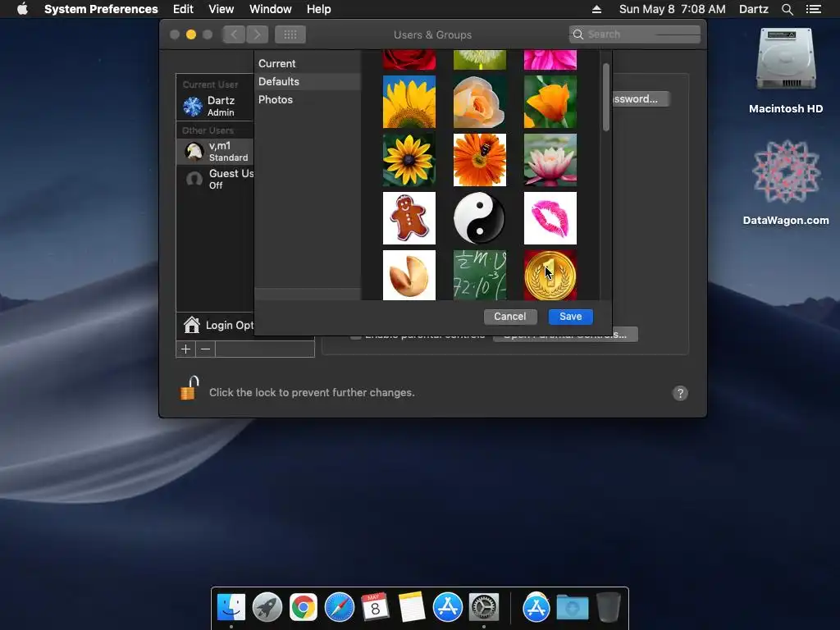Open Finder from the Dock
This screenshot has width=840, height=630.
tap(231, 608)
